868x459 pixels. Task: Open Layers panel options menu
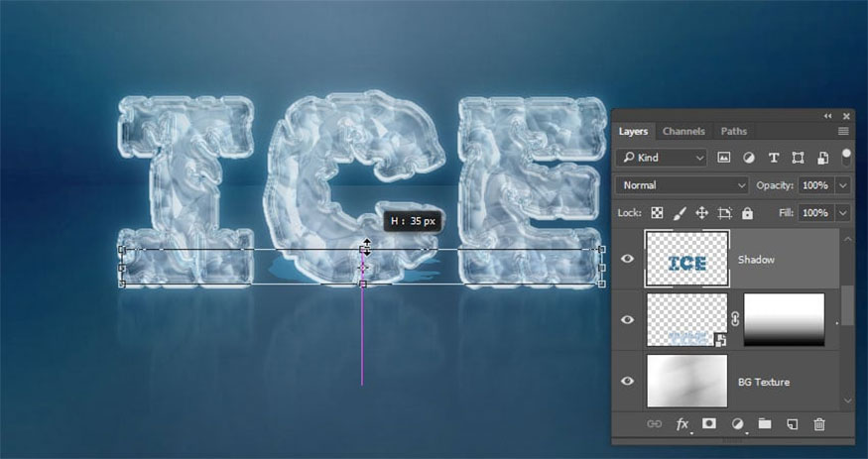pos(843,131)
